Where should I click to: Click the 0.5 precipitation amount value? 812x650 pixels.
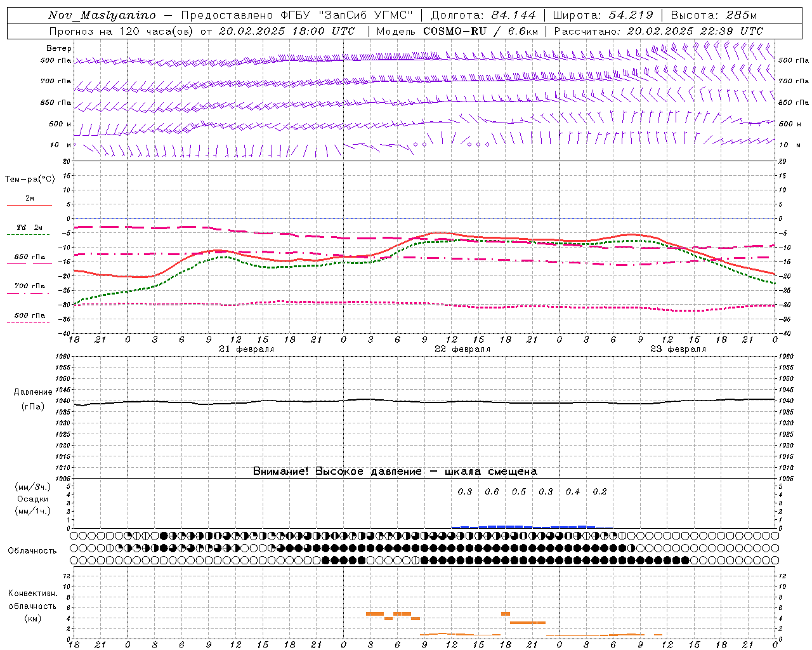(x=519, y=491)
